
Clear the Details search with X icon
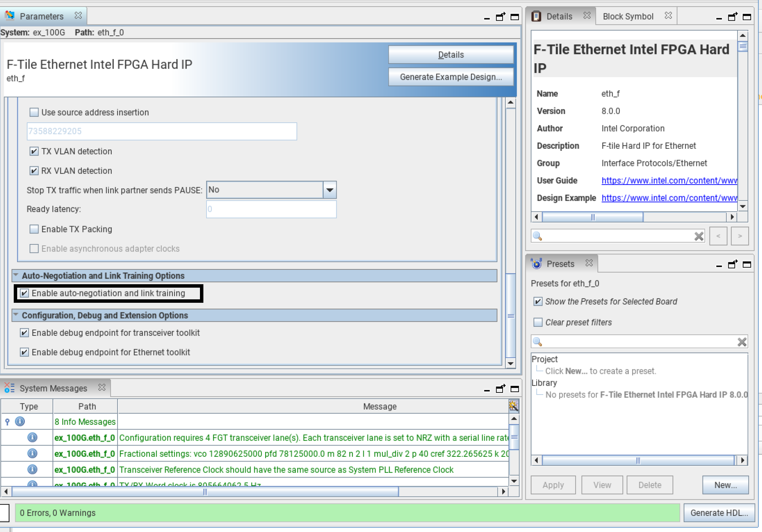pyautogui.click(x=698, y=236)
